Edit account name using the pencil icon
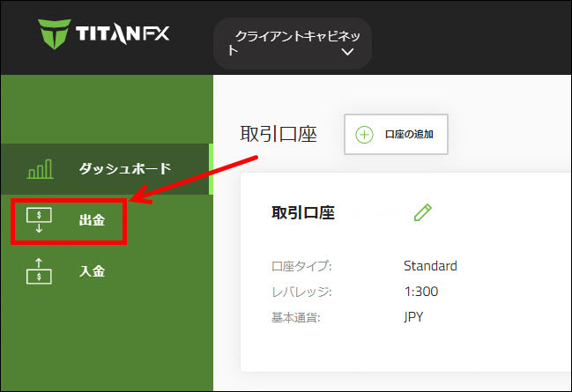This screenshot has width=572, height=392. 423,212
